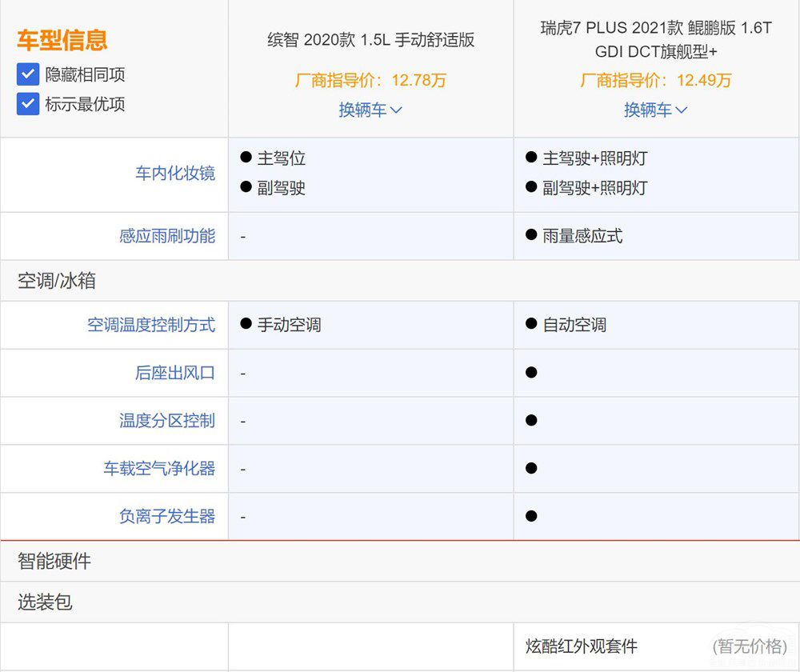Uncheck the 隐藏相同项 checkbox
800x672 pixels.
28,74
